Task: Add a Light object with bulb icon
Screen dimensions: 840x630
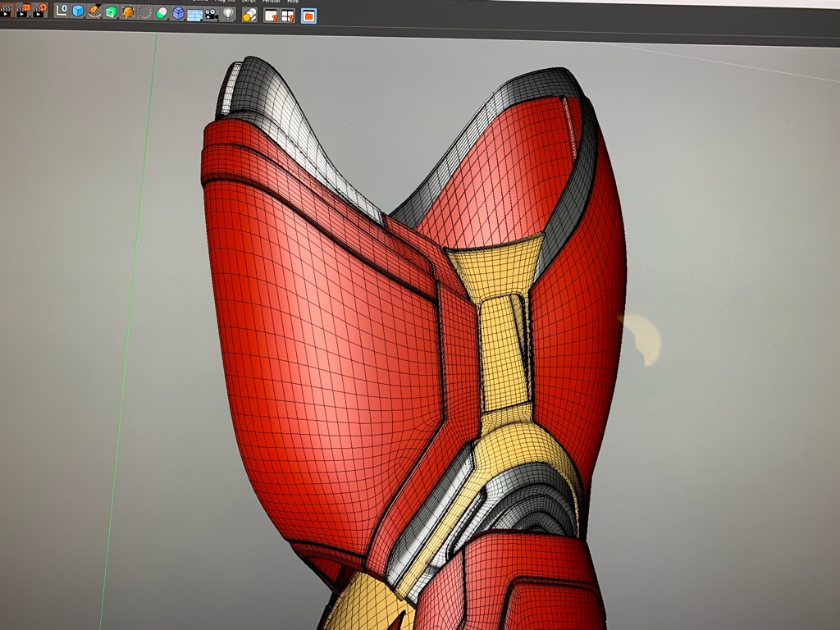Action: [228, 14]
